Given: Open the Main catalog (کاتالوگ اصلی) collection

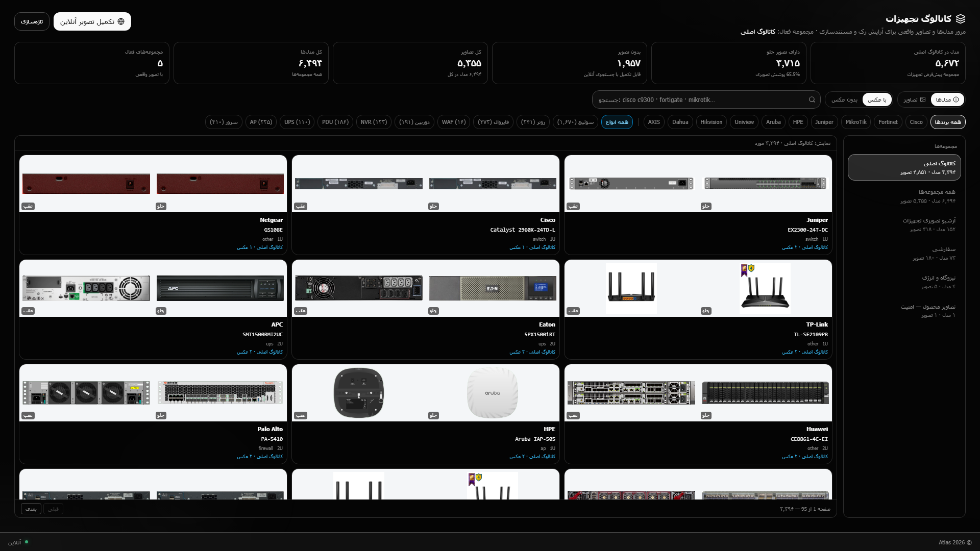Looking at the screenshot, I should [904, 167].
